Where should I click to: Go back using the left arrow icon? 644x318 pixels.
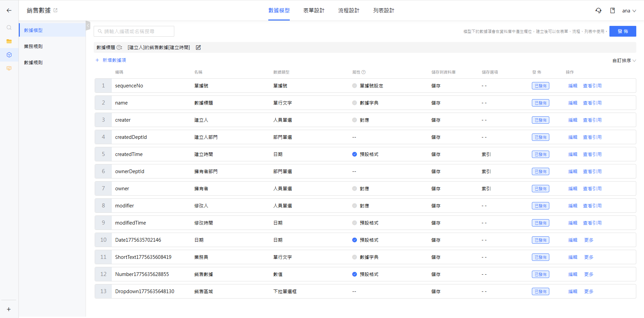coord(9,10)
